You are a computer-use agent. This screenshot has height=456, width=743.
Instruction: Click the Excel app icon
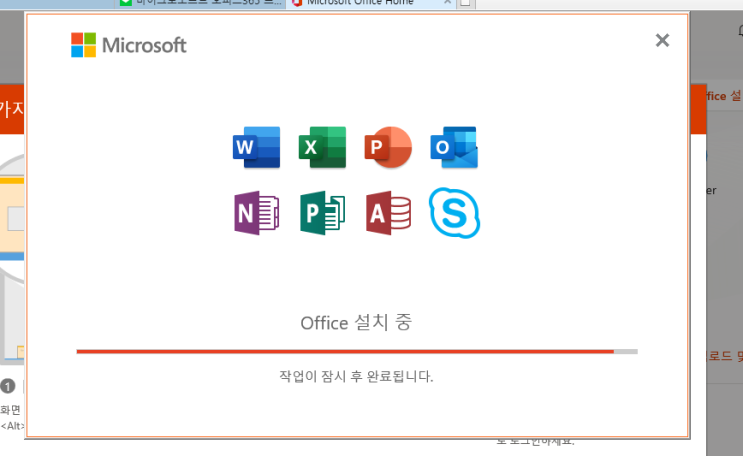coord(322,147)
